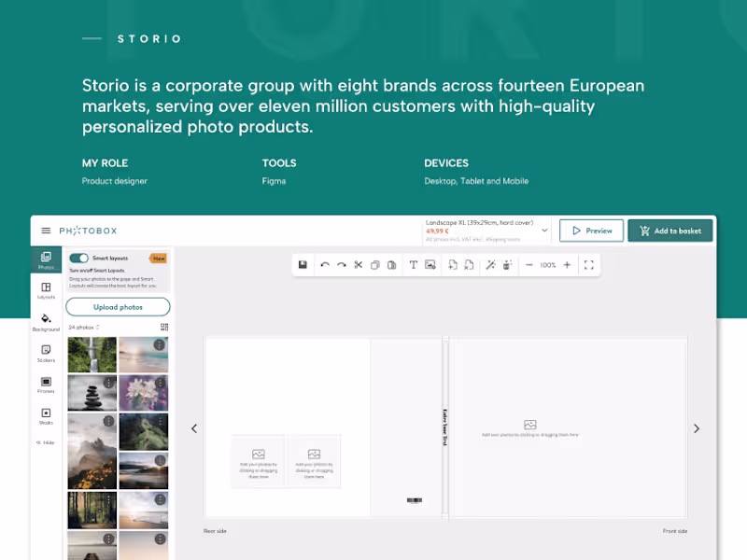Add a new page icon
747x560 pixels.
point(453,265)
